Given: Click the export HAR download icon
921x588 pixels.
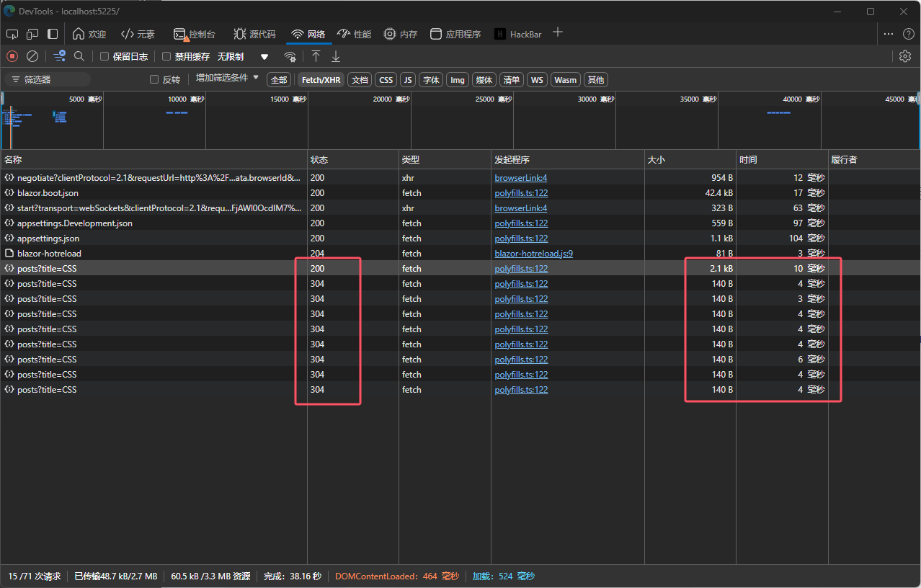Looking at the screenshot, I should pos(336,56).
